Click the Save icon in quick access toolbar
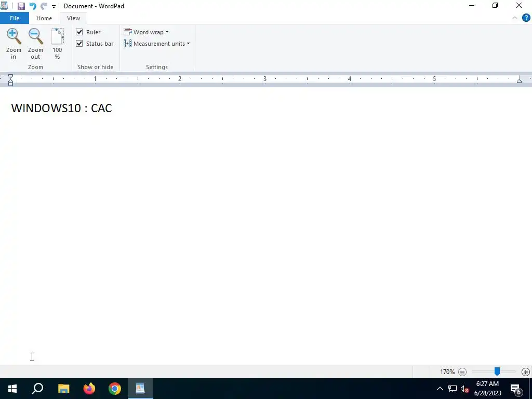The height and width of the screenshot is (399, 532). pyautogui.click(x=21, y=6)
